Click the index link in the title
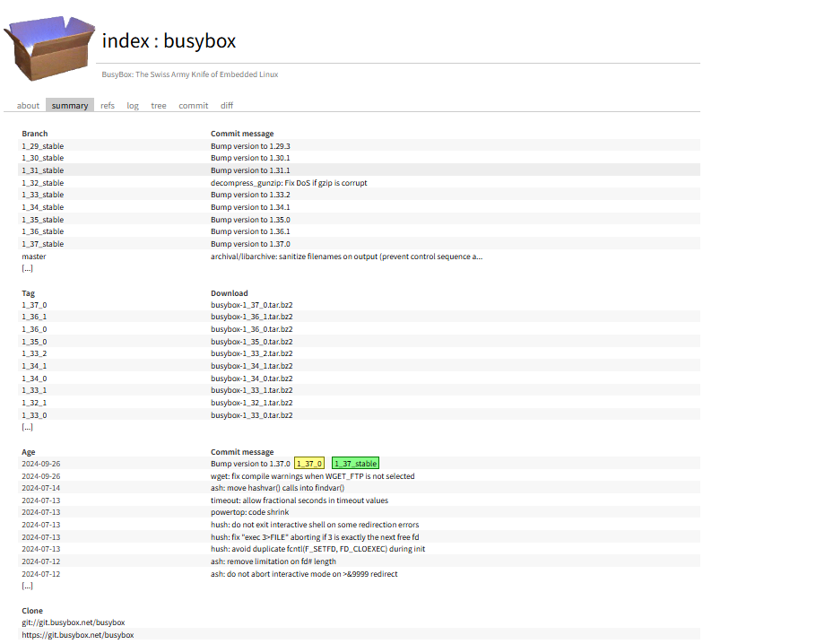Viewport: 816px width, 644px height. coord(126,40)
